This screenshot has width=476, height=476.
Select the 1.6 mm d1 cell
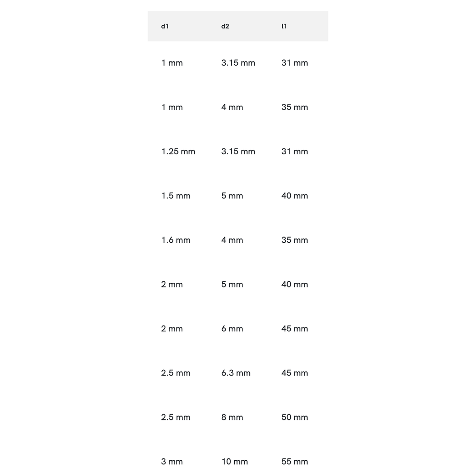click(x=176, y=240)
